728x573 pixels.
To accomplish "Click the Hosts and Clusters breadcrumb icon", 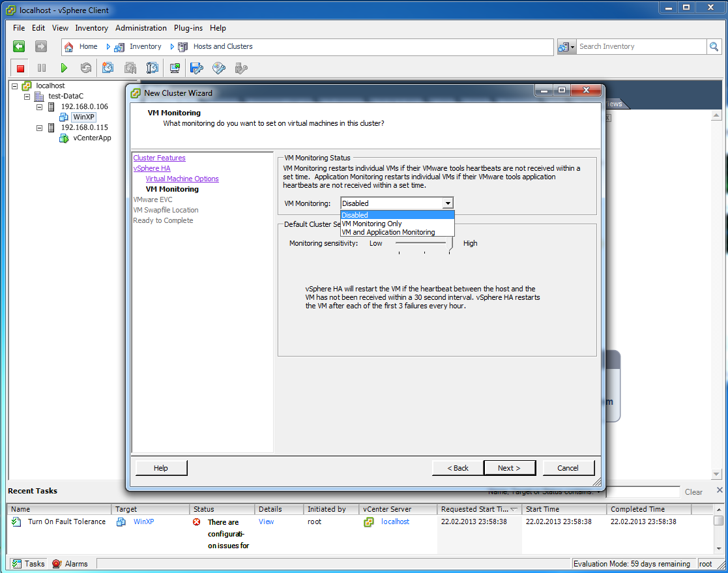I will click(x=183, y=47).
